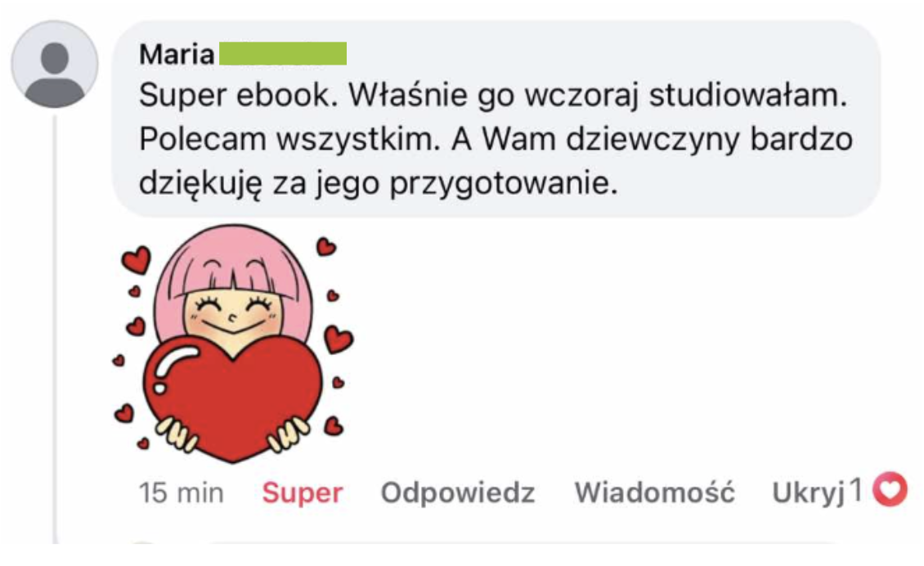Open the commenter name Maria

177,54
